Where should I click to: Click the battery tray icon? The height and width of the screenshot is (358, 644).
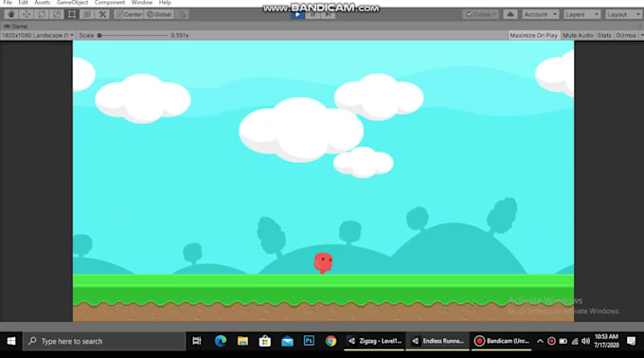563,341
